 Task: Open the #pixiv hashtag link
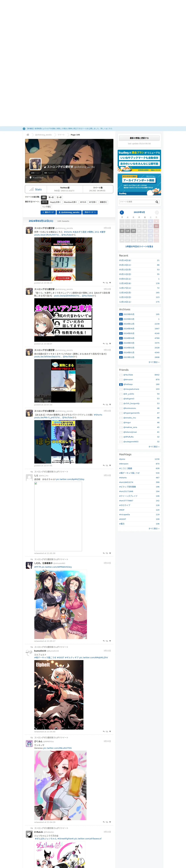(122, 459)
